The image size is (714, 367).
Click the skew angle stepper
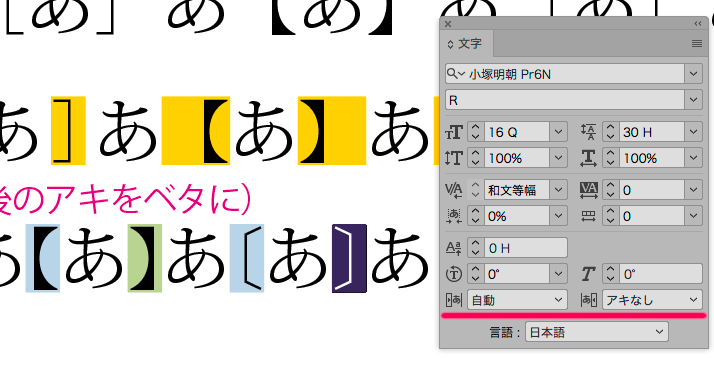611,274
